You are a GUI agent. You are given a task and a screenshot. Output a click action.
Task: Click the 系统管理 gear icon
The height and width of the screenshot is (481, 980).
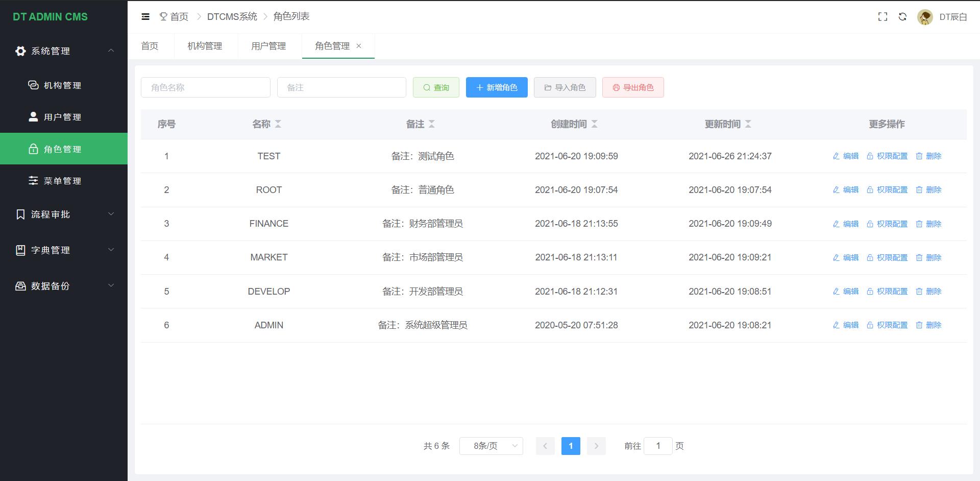pyautogui.click(x=20, y=51)
